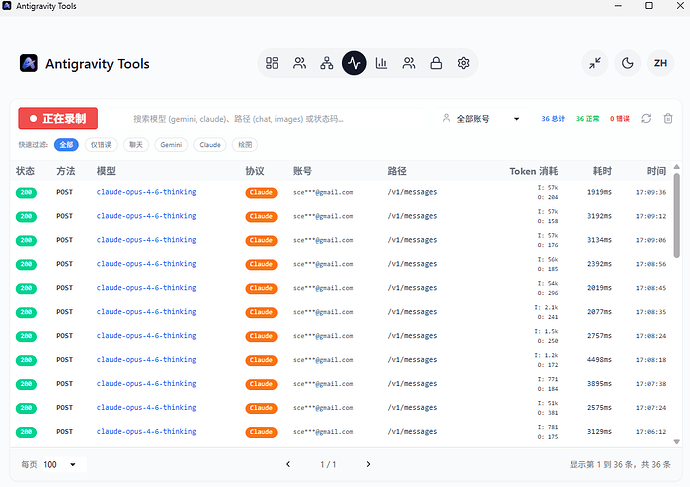Click the scrollbar up arrow of the table
690x487 pixels.
point(677,167)
